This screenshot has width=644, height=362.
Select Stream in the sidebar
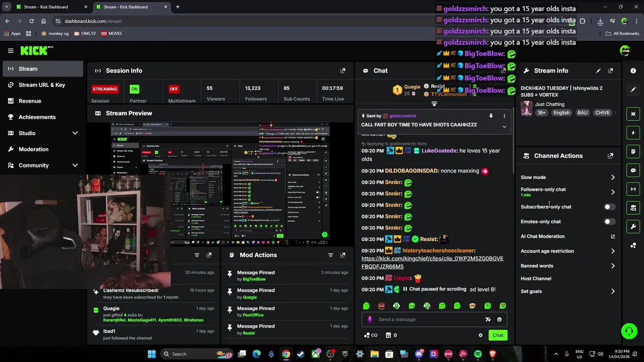[43, 69]
